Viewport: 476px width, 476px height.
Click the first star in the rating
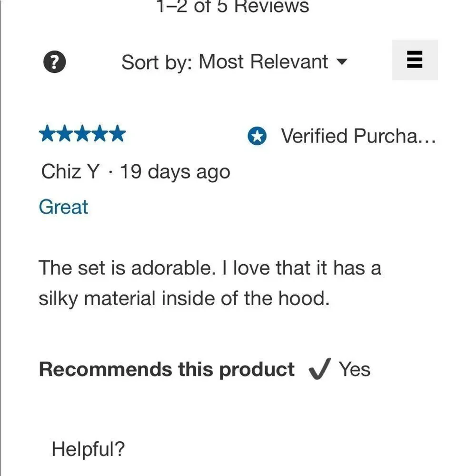pyautogui.click(x=47, y=134)
